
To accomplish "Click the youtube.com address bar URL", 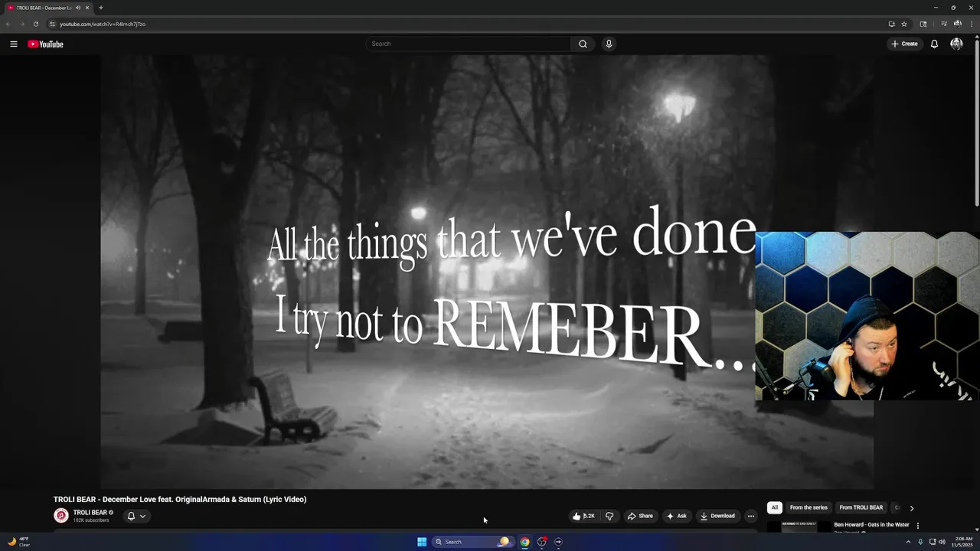I will tap(103, 24).
